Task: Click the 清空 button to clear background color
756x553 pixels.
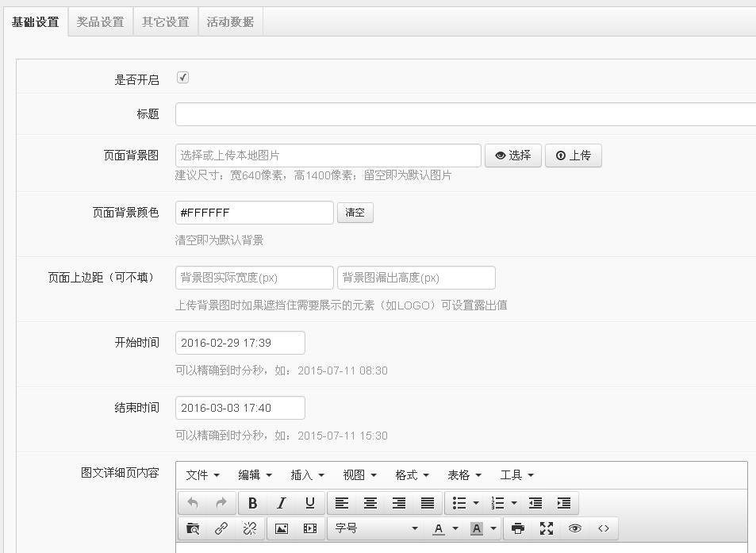Action: pyautogui.click(x=355, y=213)
